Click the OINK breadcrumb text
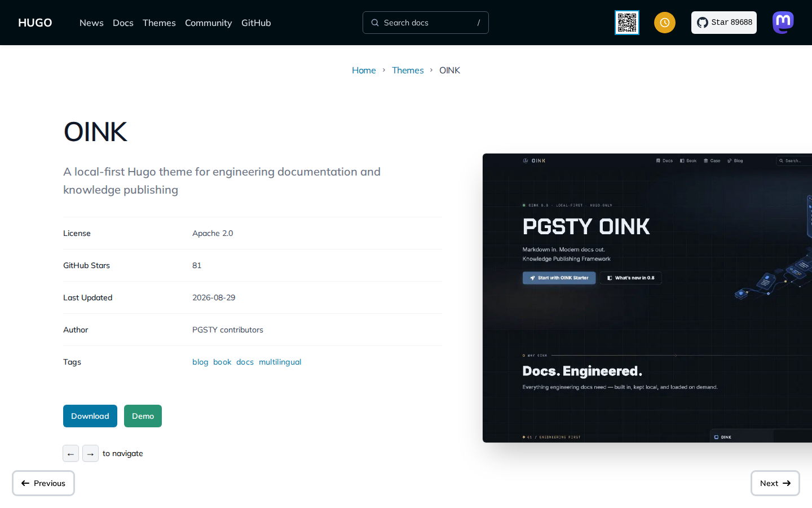Viewport: 812px width, 508px height. click(x=450, y=70)
